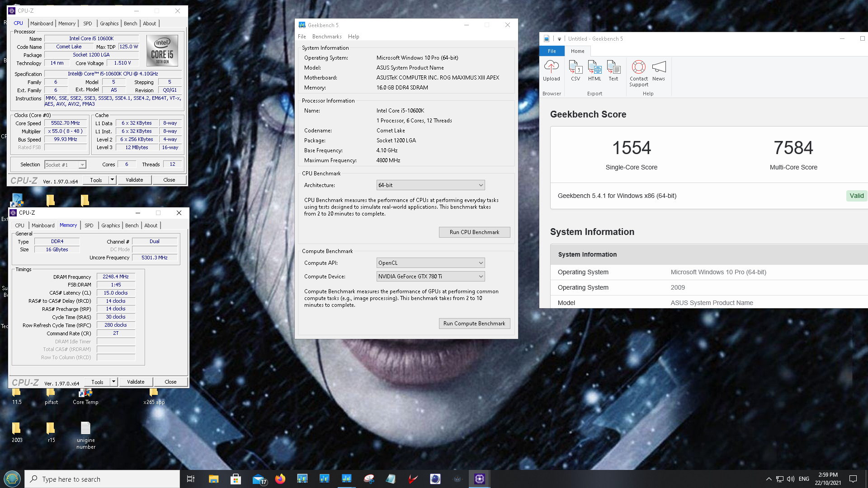
Task: Launch Firefox from the taskbar
Action: [280, 479]
